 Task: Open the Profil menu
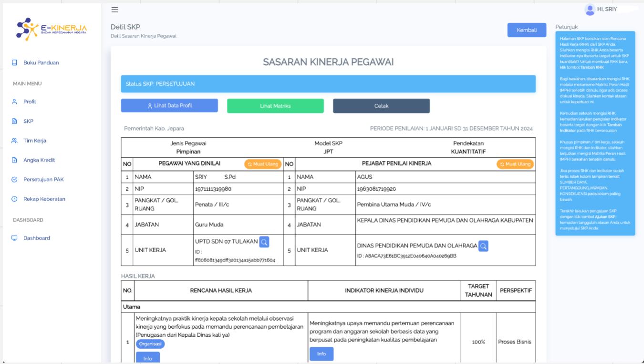[30, 102]
